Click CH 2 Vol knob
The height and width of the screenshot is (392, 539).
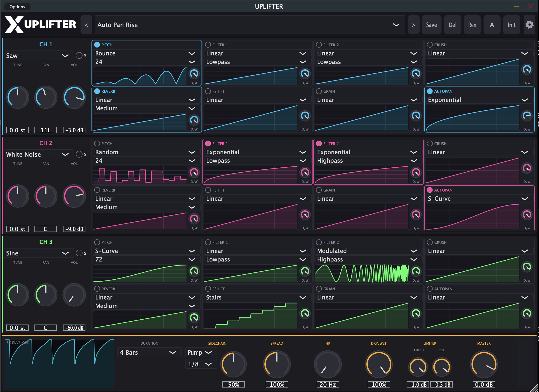[74, 196]
